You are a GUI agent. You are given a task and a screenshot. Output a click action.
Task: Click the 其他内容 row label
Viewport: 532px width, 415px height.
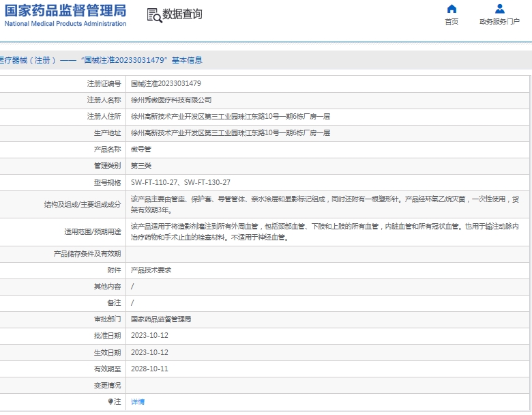pyautogui.click(x=107, y=287)
